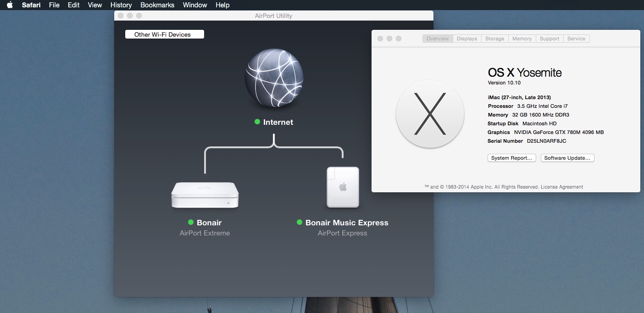The height and width of the screenshot is (313, 644).
Task: Click the AirPort Extreme label
Action: pos(205,233)
